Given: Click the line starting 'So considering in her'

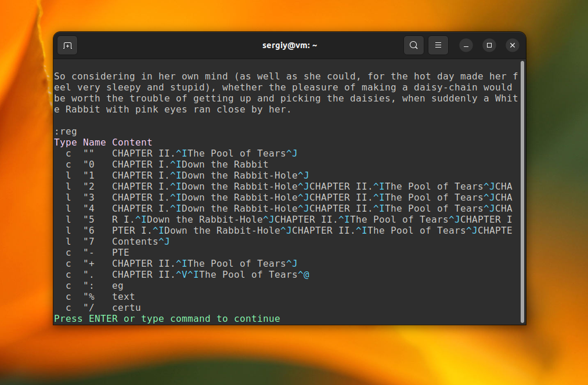Looking at the screenshot, I should (286, 77).
